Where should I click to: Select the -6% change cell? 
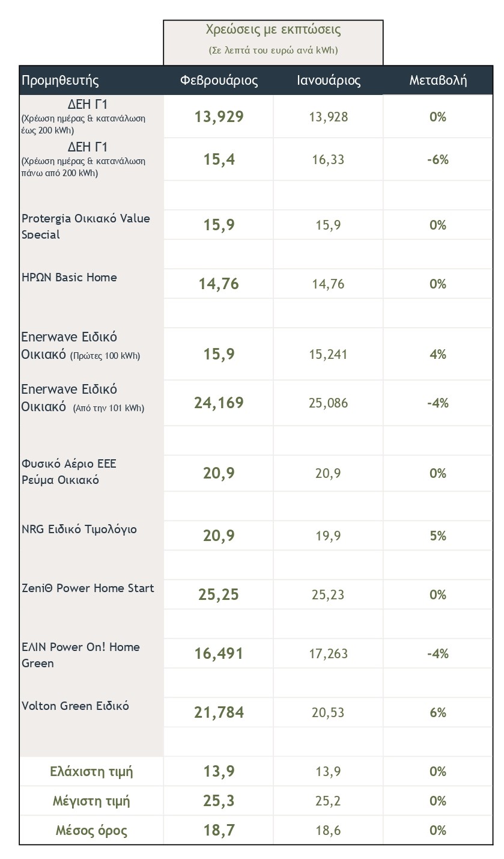pos(438,160)
